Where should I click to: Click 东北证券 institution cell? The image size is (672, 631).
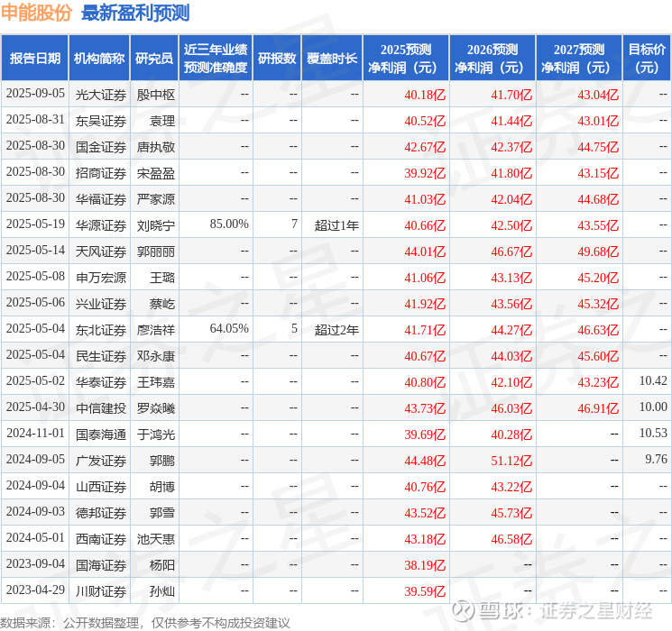[101, 330]
